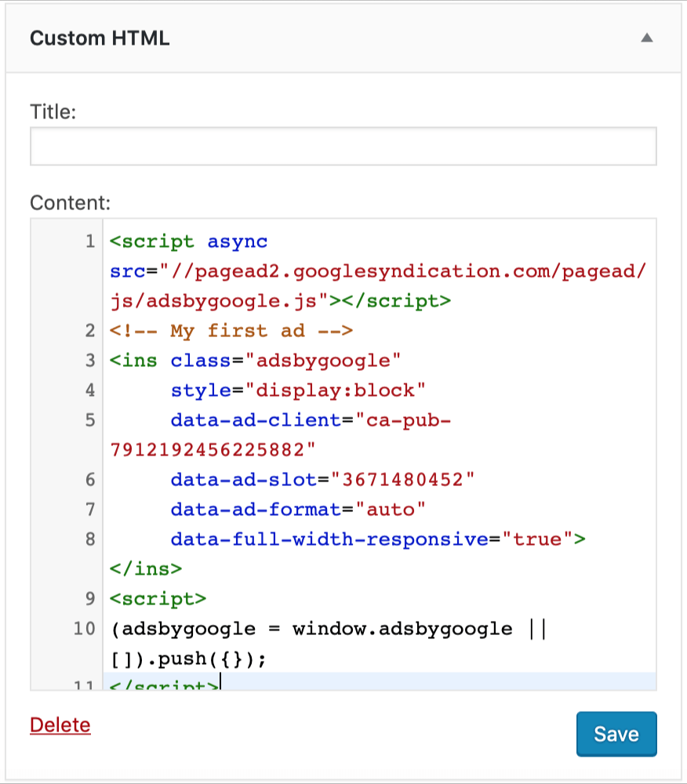
Task: Save the Custom HTML widget
Action: pyautogui.click(x=616, y=734)
